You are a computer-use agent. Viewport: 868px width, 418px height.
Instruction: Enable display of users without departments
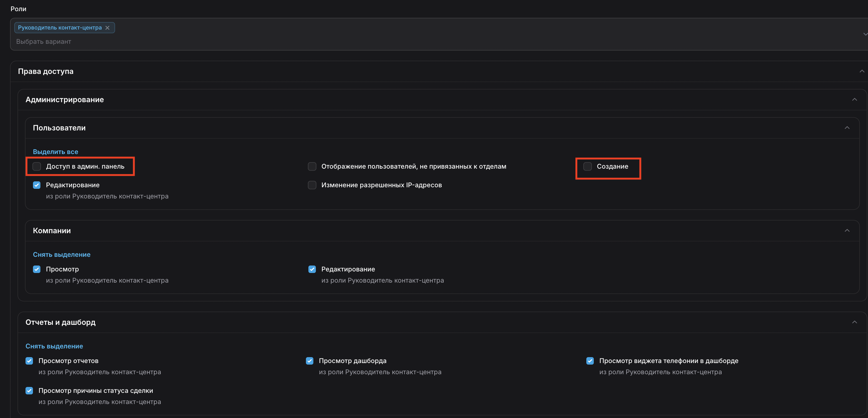[312, 166]
